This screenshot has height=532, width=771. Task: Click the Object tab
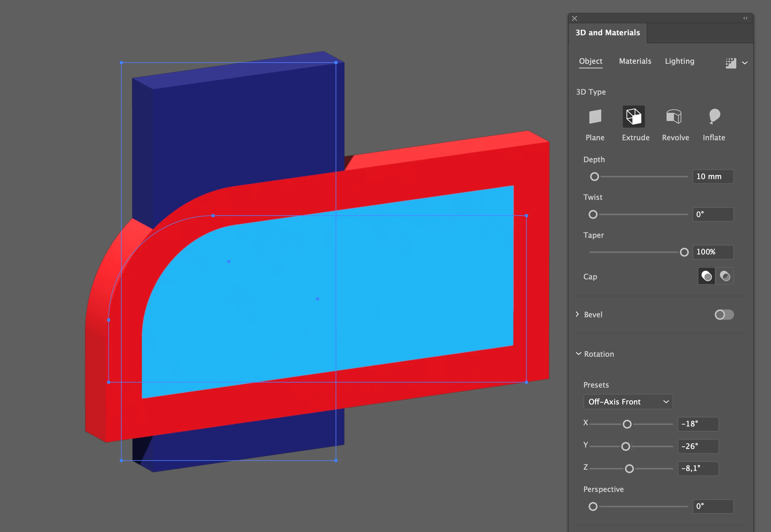(591, 61)
